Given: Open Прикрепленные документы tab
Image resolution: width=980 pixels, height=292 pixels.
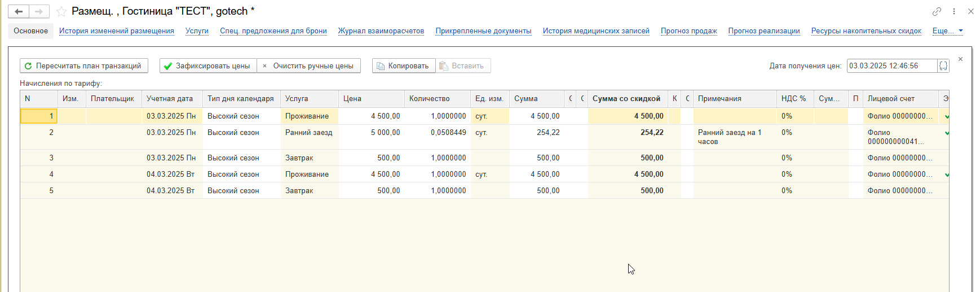Looking at the screenshot, I should [483, 31].
